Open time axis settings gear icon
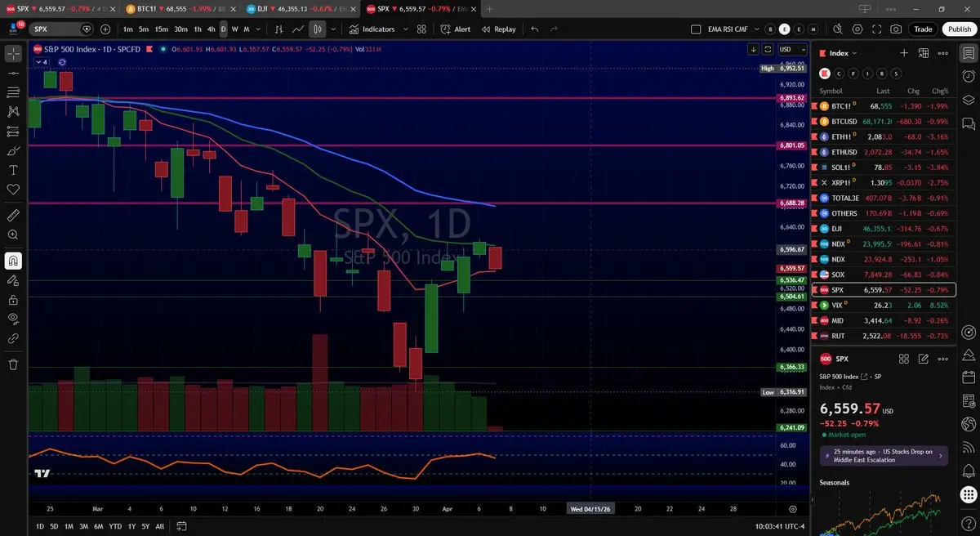 point(792,508)
